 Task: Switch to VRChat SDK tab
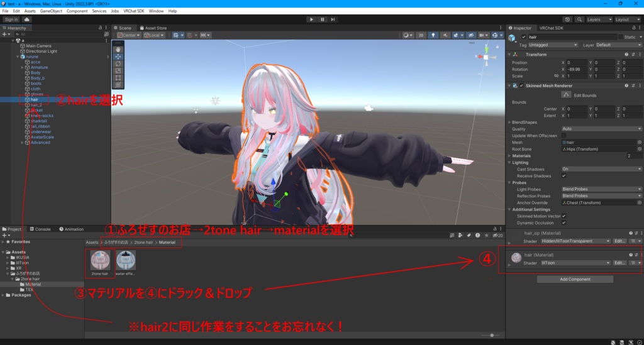551,28
